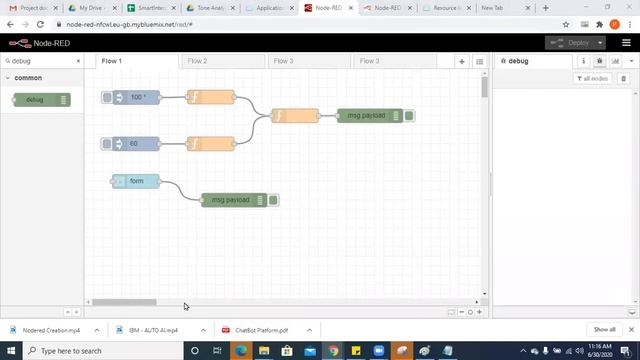Open the list of flows button
The width and height of the screenshot is (640, 360).
pyautogui.click(x=480, y=61)
